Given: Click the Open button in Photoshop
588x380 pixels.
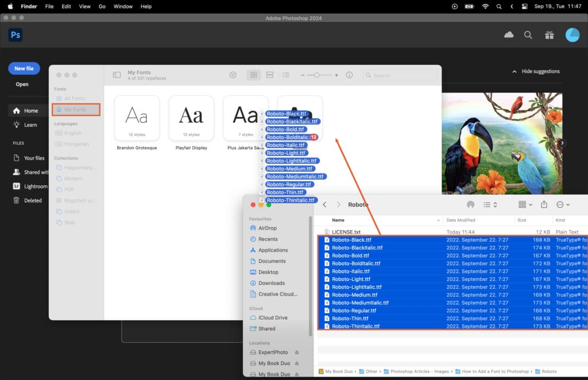Looking at the screenshot, I should tap(23, 84).
